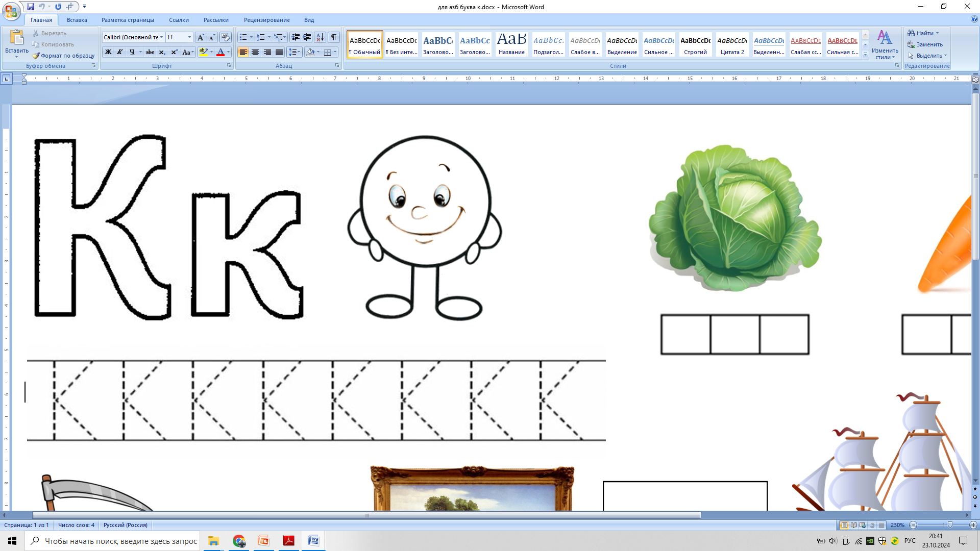This screenshot has width=980, height=551.
Task: Open Word help question mark icon
Action: click(x=974, y=19)
